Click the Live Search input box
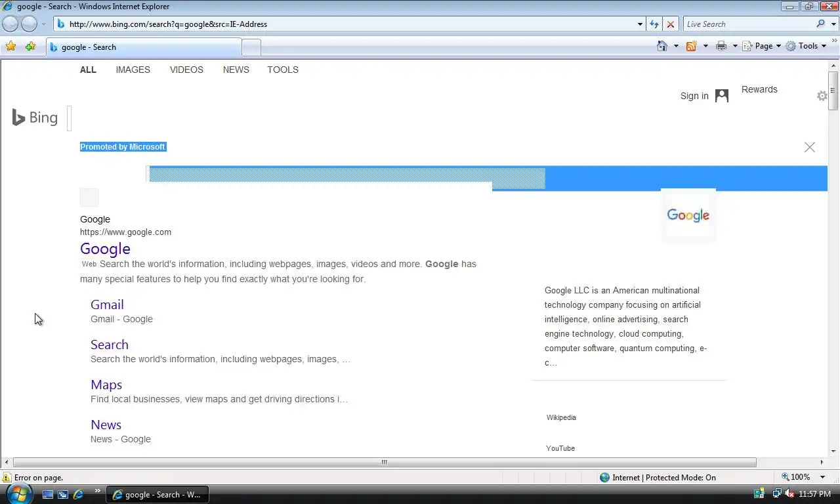 749,24
